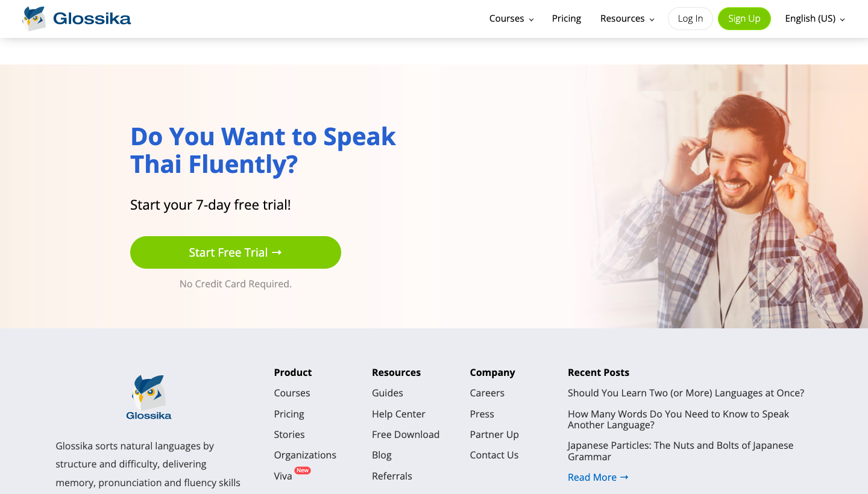Open the Pricing page from header

566,19
